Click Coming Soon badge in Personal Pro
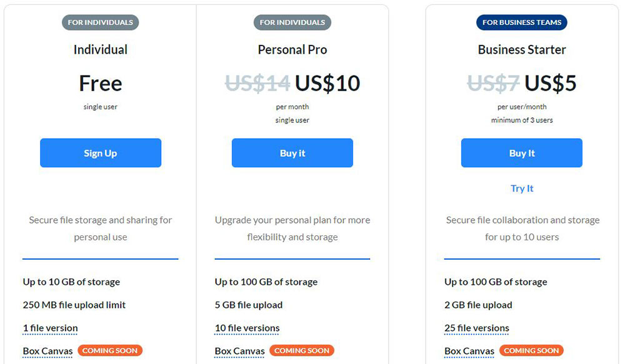 [302, 351]
